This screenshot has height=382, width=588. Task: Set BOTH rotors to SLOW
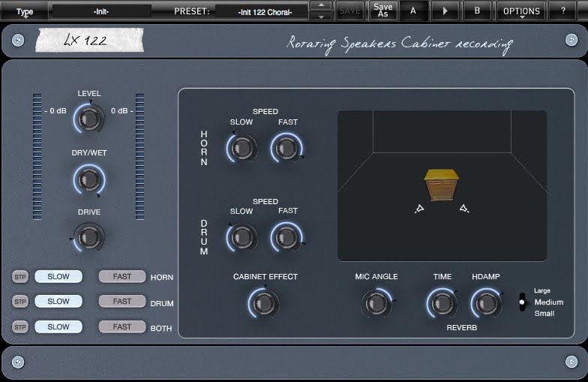[x=58, y=327]
